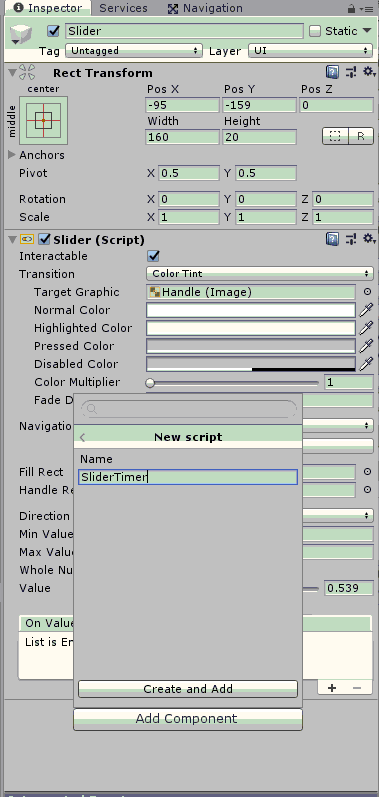
Task: Pick Disabled Color with eyedropper
Action: click(366, 364)
